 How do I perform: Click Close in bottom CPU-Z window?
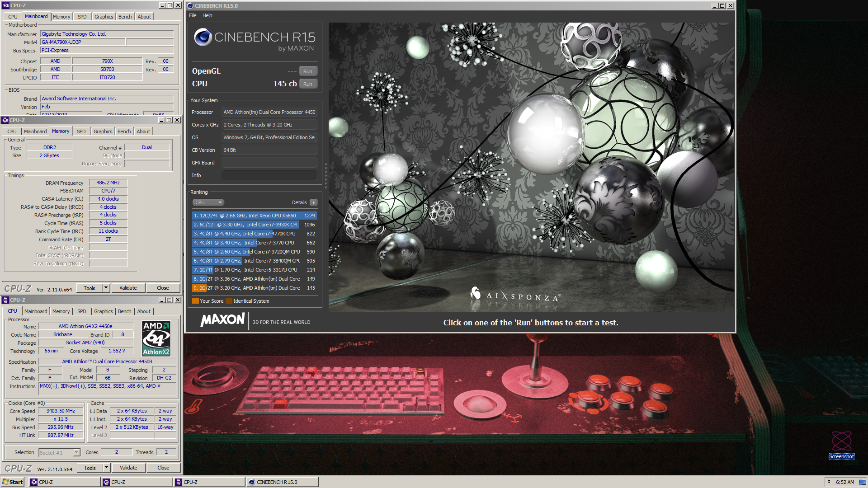163,468
